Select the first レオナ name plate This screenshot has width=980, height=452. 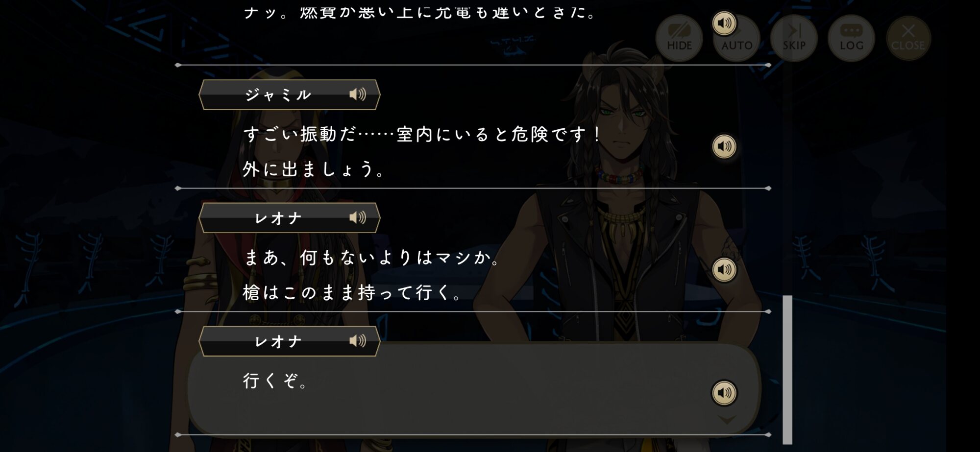coord(289,218)
